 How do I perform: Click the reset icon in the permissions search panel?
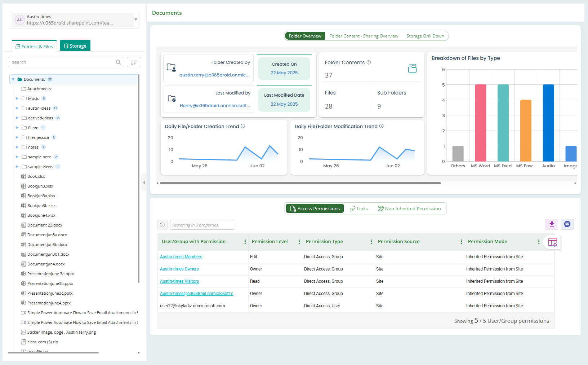tap(162, 224)
